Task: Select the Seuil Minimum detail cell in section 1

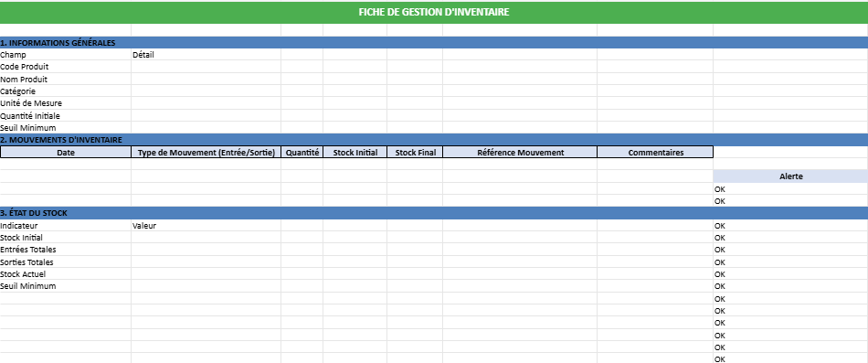Action: point(206,127)
